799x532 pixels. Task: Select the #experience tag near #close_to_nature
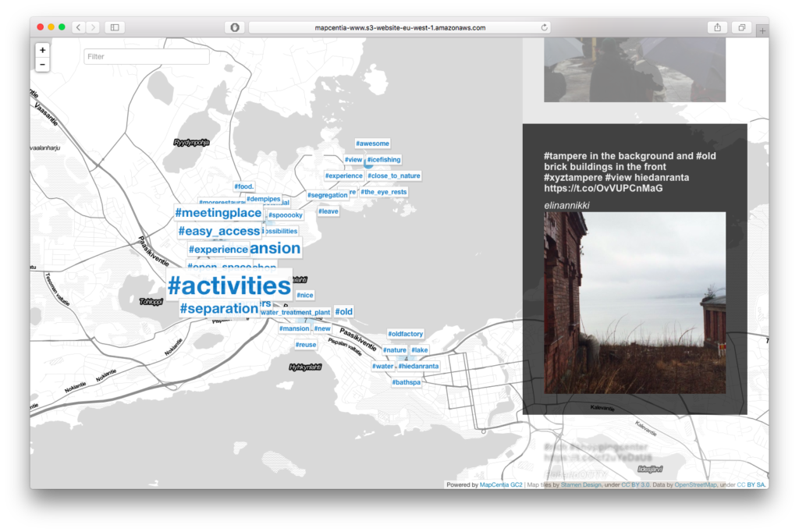[344, 176]
